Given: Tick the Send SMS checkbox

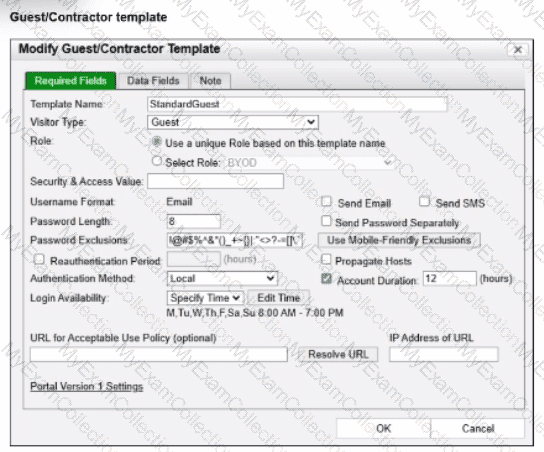Looking at the screenshot, I should pyautogui.click(x=424, y=202).
